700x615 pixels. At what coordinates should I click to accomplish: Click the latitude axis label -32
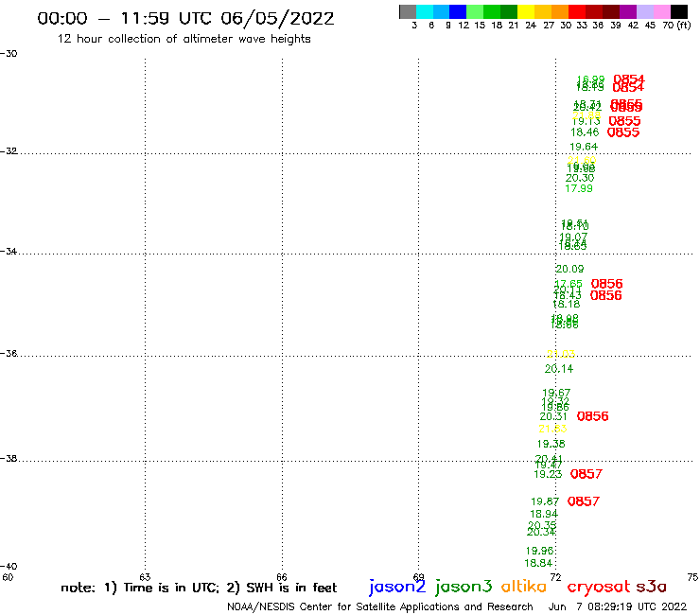point(9,151)
